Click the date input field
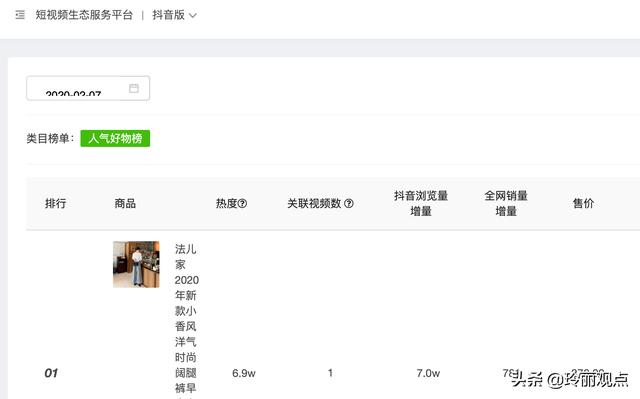 (88, 88)
